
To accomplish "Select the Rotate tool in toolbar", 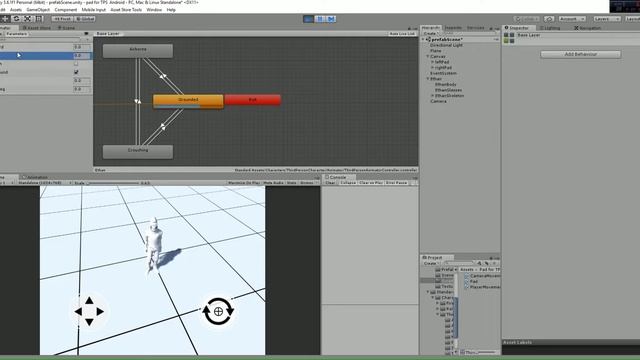I will [x=16, y=19].
